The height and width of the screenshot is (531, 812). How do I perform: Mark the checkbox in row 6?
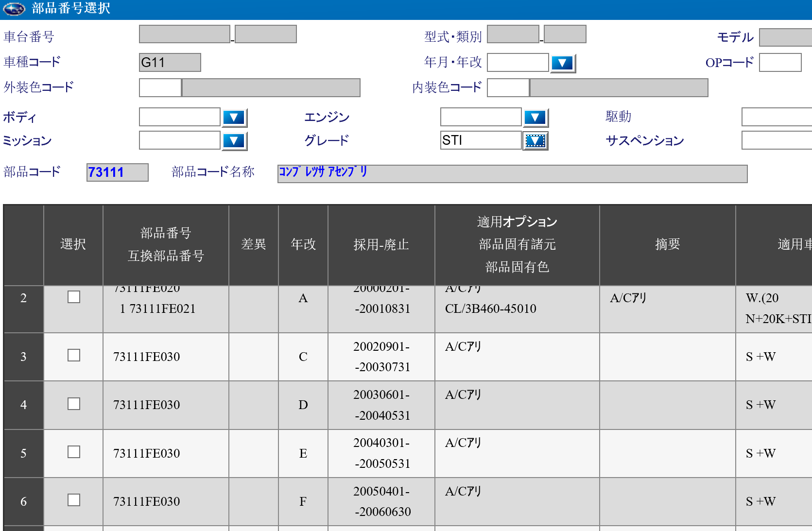point(74,500)
